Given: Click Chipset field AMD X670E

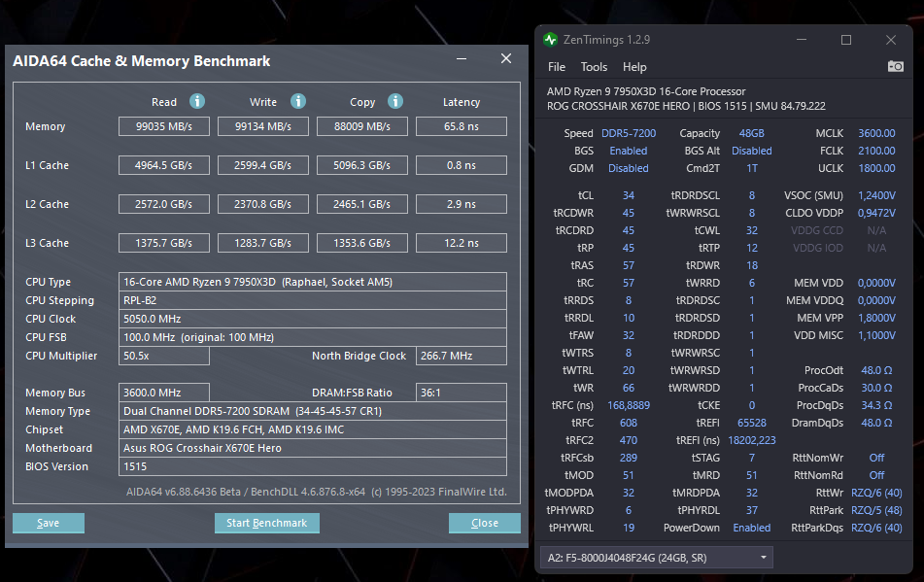Looking at the screenshot, I should tap(312, 429).
